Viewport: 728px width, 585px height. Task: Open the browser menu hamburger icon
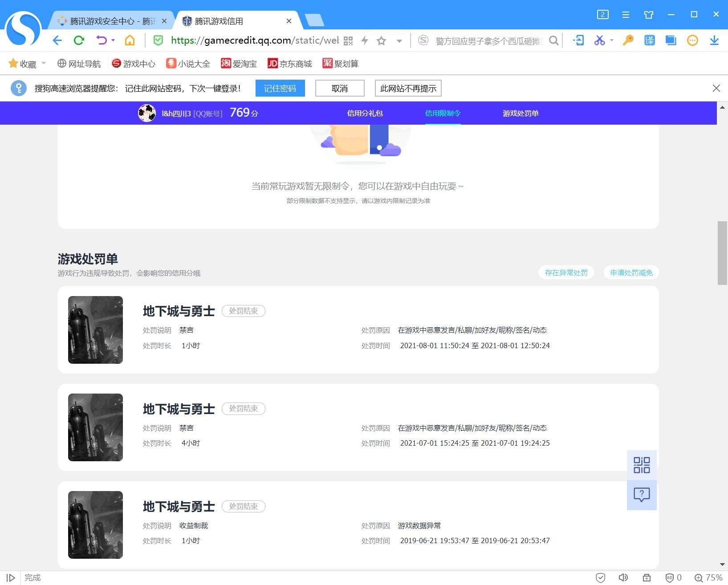tap(626, 15)
